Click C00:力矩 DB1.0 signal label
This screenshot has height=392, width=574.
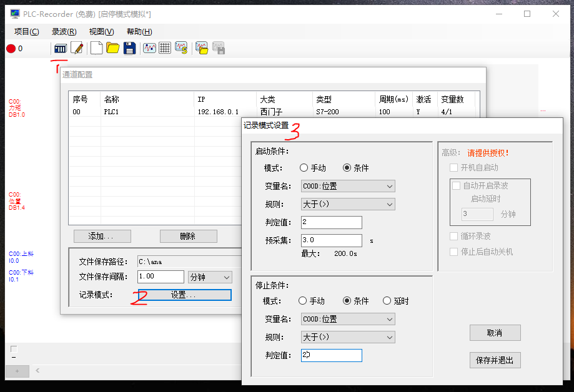[x=16, y=108]
